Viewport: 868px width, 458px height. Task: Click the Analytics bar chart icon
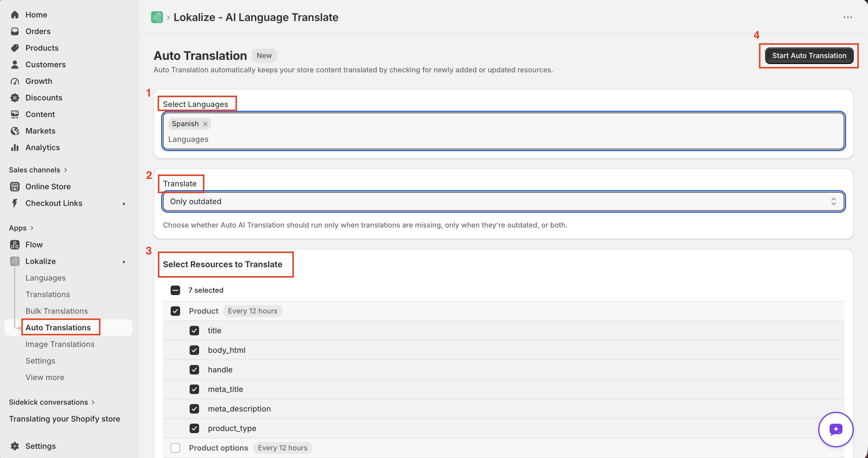point(15,148)
